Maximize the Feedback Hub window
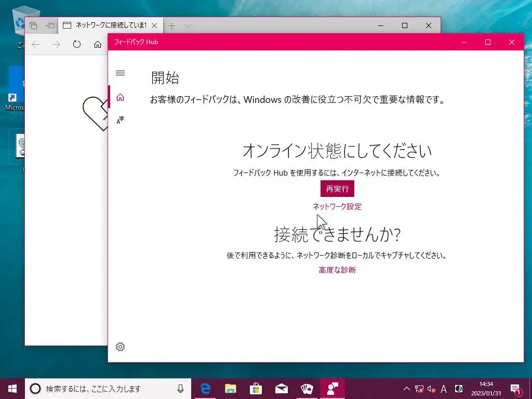This screenshot has height=399, width=532. click(x=488, y=42)
